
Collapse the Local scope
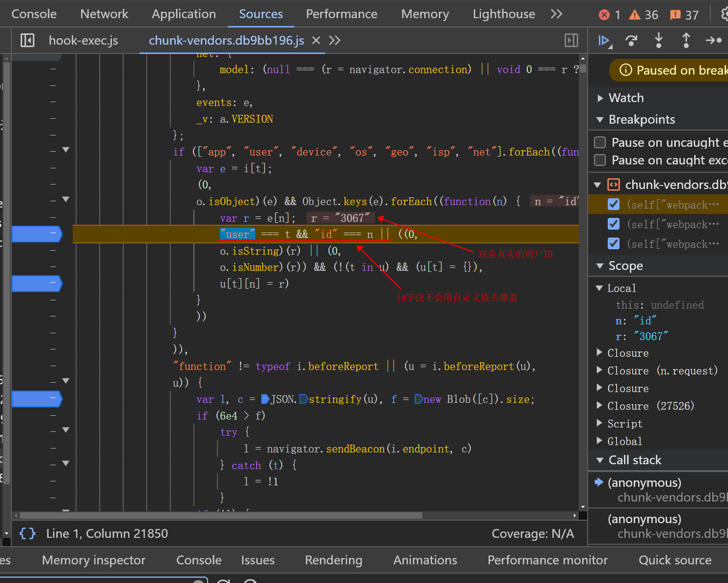pyautogui.click(x=599, y=288)
